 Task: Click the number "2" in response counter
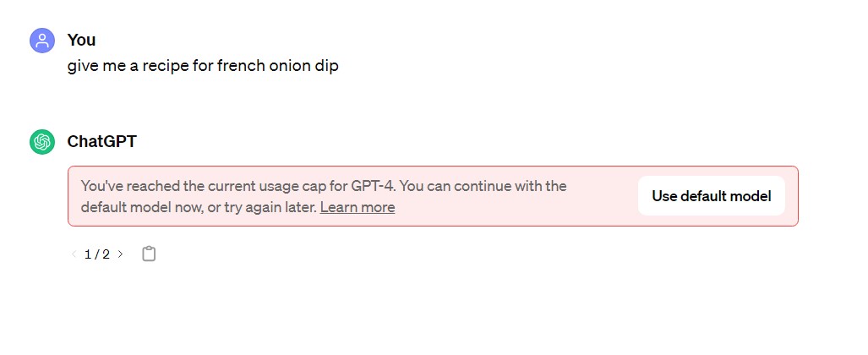tap(106, 254)
